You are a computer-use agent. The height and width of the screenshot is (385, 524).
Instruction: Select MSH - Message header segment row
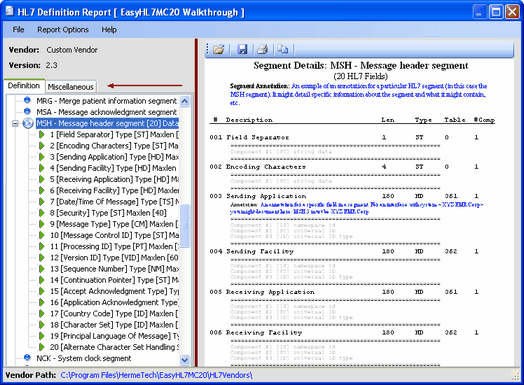coord(107,123)
